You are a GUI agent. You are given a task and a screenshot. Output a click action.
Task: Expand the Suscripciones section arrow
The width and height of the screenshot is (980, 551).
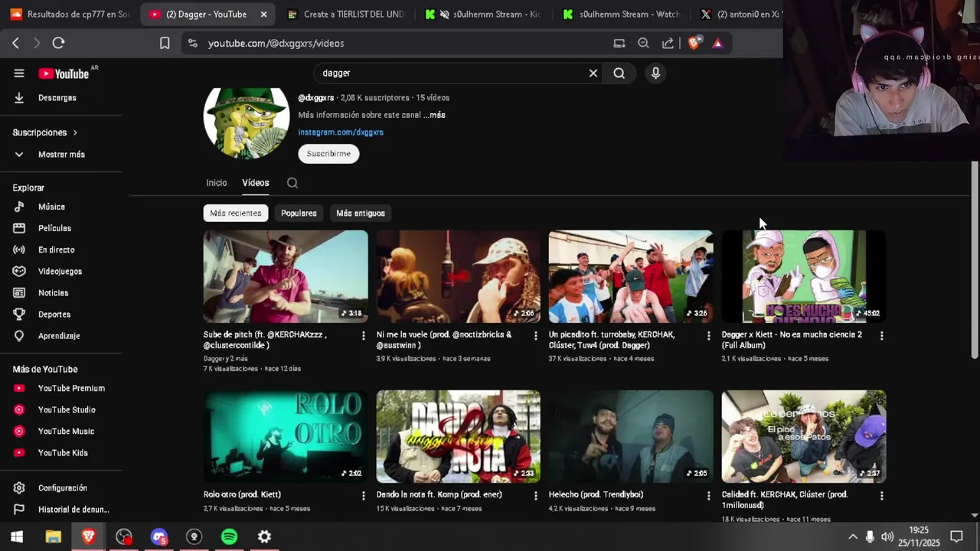tap(75, 132)
